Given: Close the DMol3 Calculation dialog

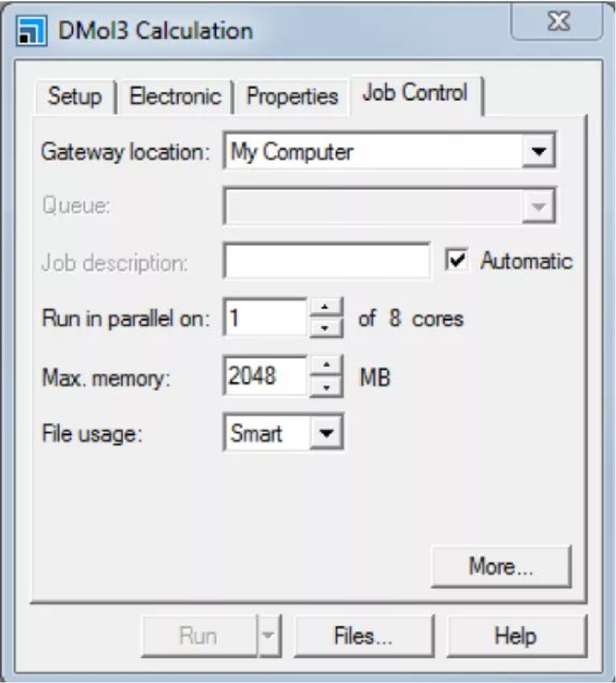Looking at the screenshot, I should [557, 26].
